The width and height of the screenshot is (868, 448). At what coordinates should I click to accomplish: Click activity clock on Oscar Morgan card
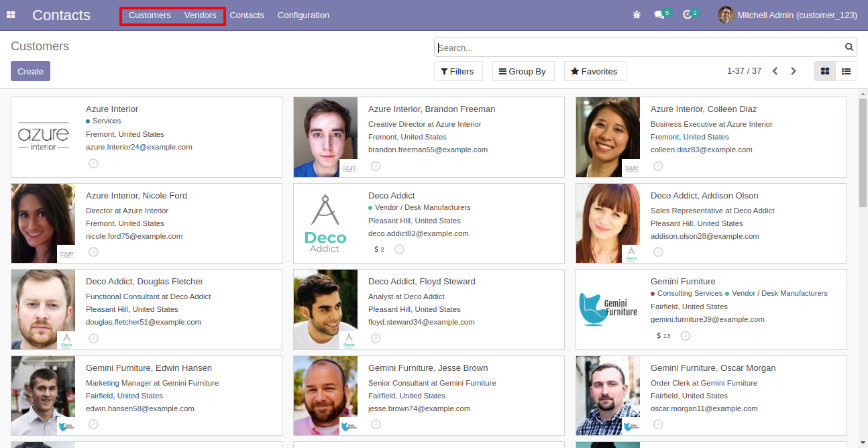click(x=658, y=424)
